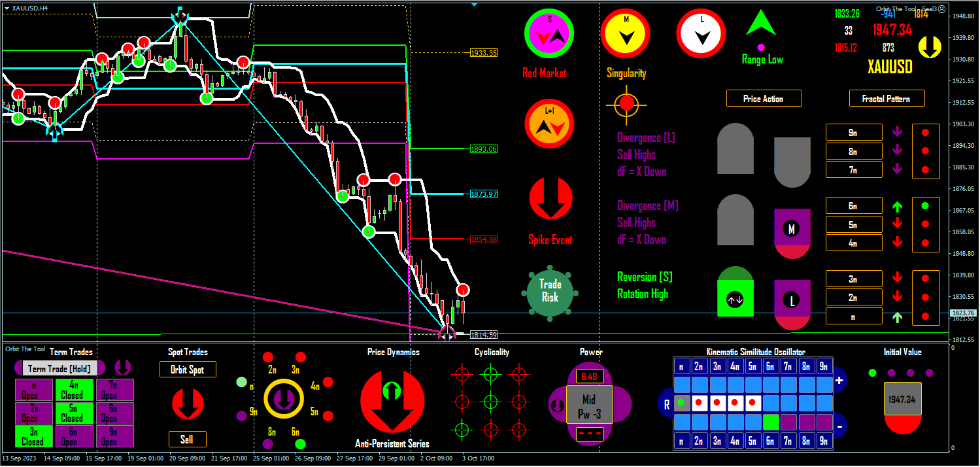Click the yellow down-arrow icon beside 873
980x467 pixels.
pos(929,47)
